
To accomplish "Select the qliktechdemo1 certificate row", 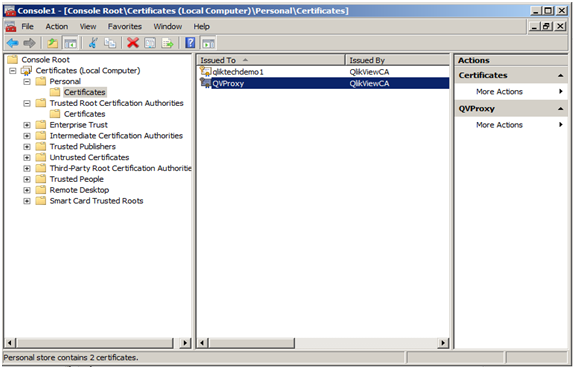I will coord(323,72).
